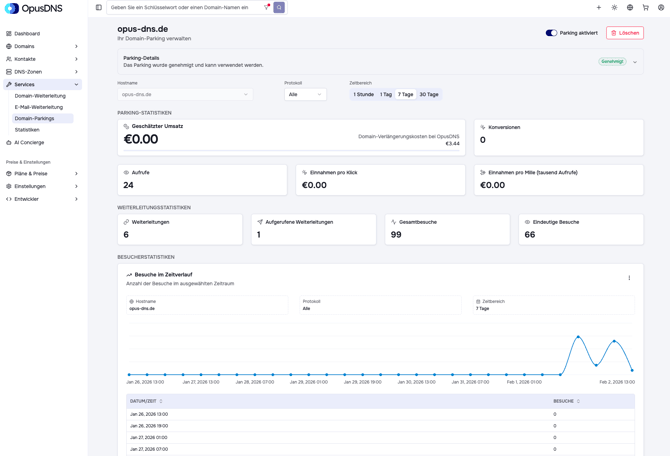The height and width of the screenshot is (456, 670).
Task: Click the Dashboard grid icon
Action: pos(9,33)
